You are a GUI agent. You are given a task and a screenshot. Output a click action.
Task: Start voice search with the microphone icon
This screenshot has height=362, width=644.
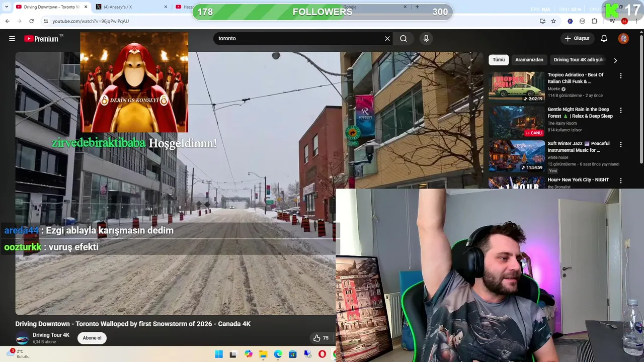pyautogui.click(x=426, y=38)
